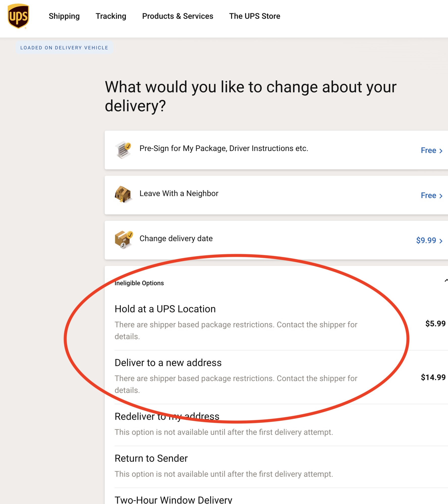448x504 pixels.
Task: Click the UPS shield logo
Action: click(18, 16)
